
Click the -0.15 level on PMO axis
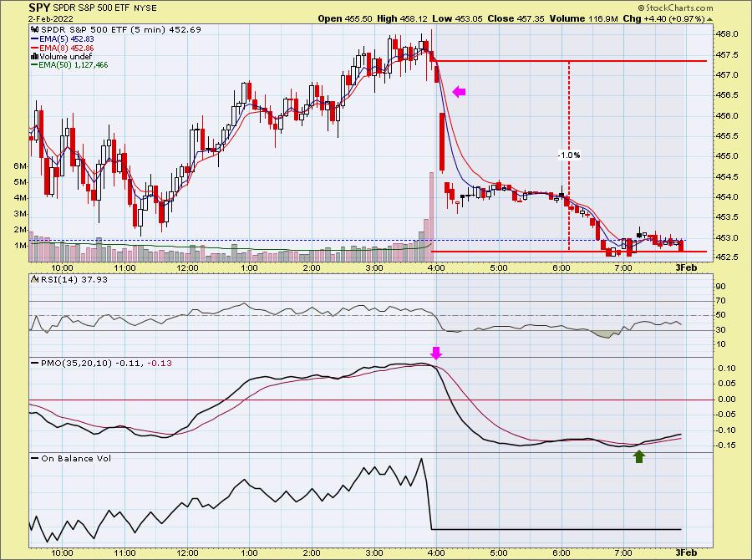[x=726, y=445]
